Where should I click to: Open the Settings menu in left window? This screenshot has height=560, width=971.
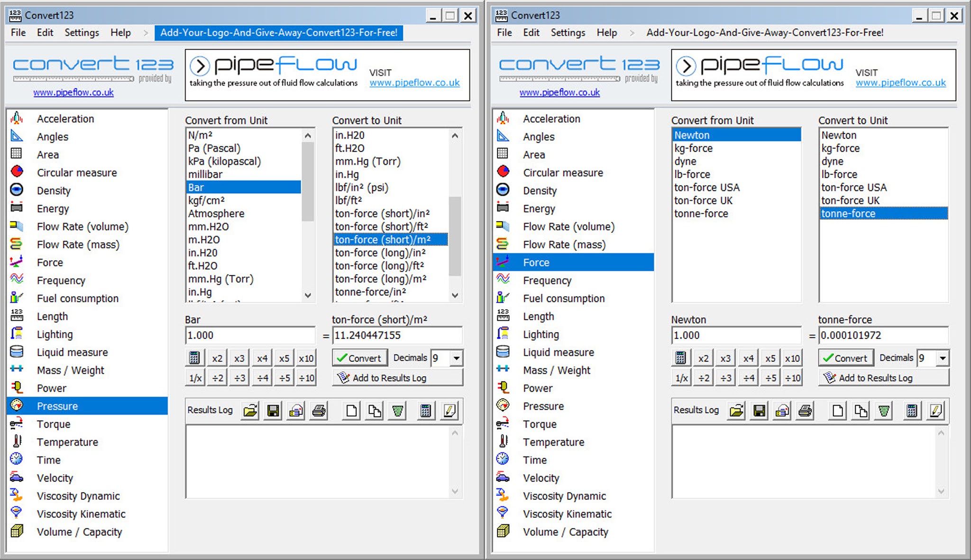82,33
